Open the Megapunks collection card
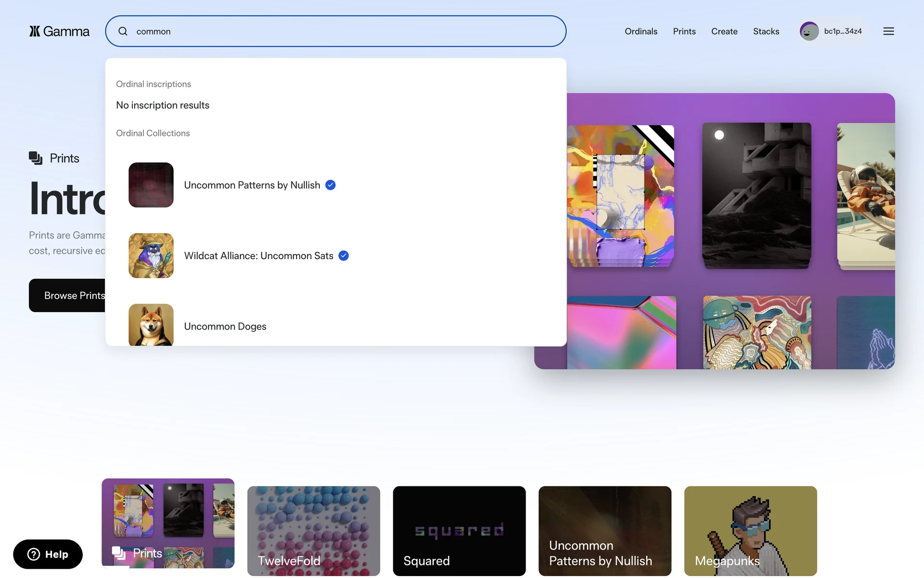 750,531
